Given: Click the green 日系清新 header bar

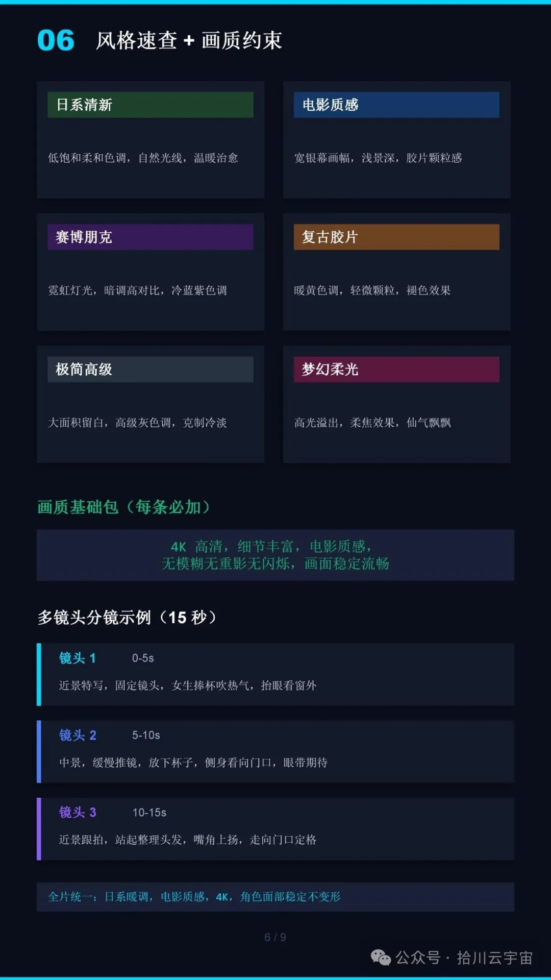Looking at the screenshot, I should (151, 105).
